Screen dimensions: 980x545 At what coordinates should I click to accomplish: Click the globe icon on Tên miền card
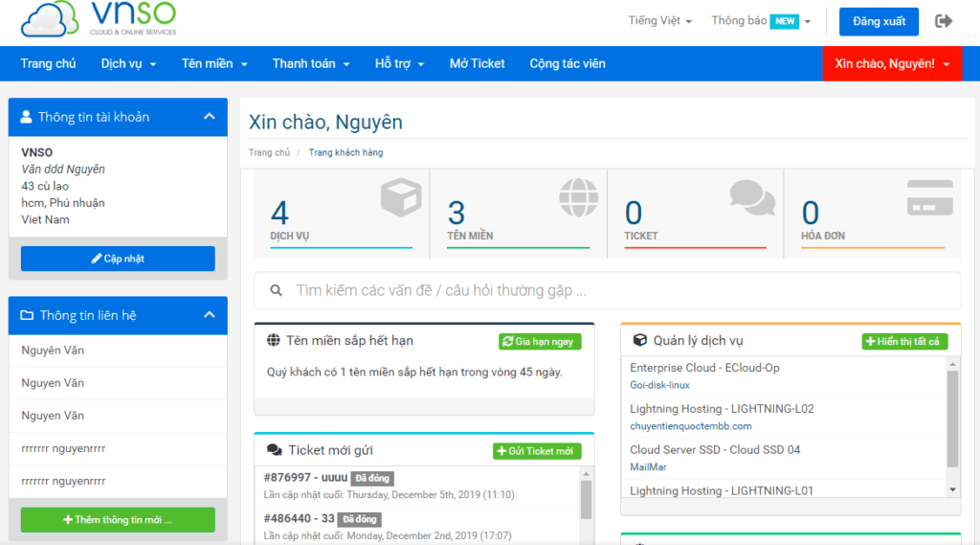pos(579,197)
